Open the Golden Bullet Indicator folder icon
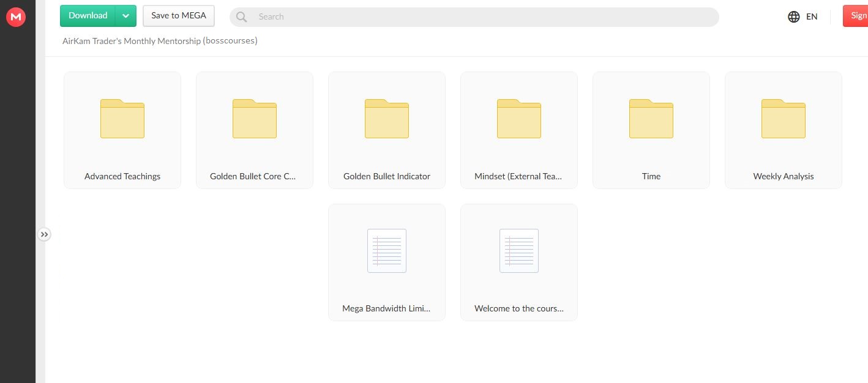Image resolution: width=868 pixels, height=383 pixels. coord(387,119)
